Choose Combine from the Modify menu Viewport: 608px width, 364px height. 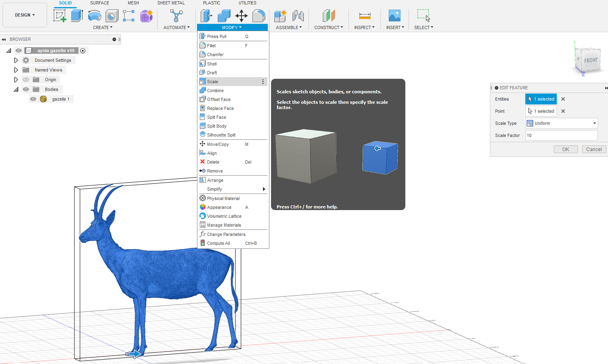[214, 90]
